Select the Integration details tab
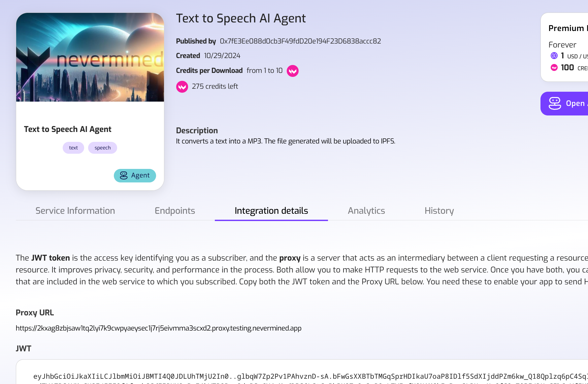This screenshot has width=588, height=384. [271, 211]
